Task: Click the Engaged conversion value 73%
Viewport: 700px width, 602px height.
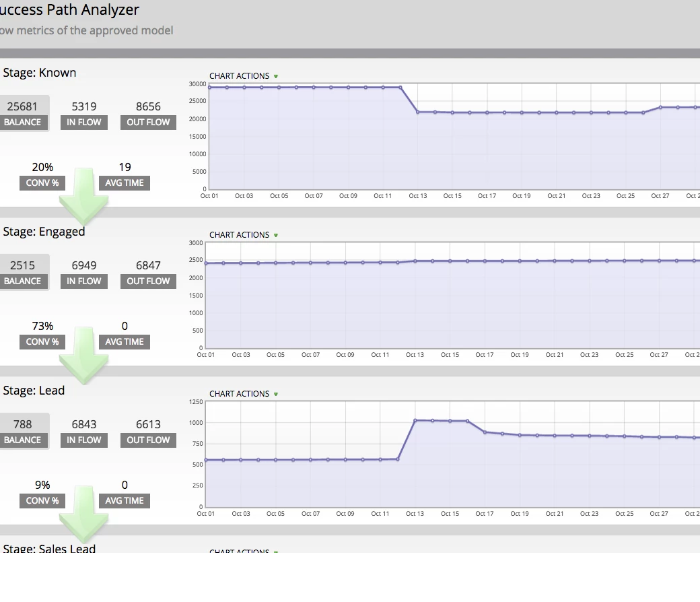Action: [x=42, y=327]
